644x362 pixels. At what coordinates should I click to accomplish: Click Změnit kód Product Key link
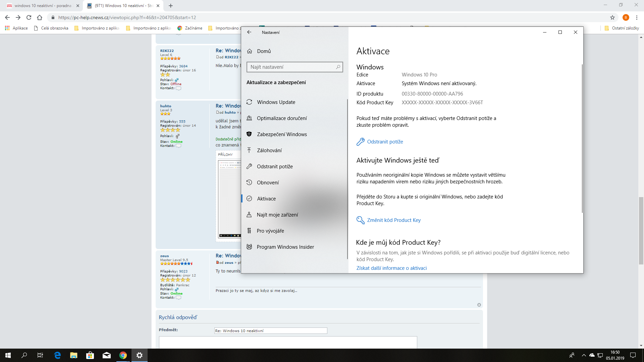pos(393,220)
